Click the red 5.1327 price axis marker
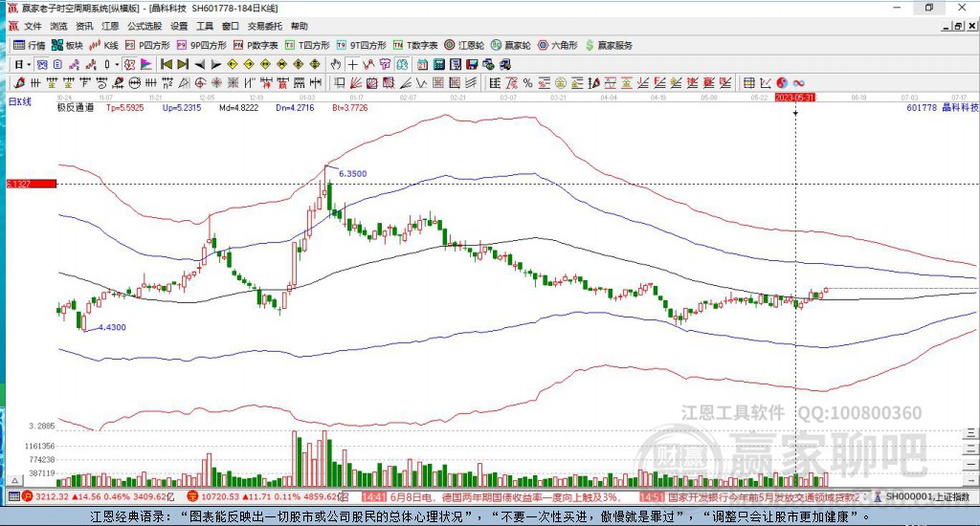The height and width of the screenshot is (526, 980). [32, 184]
